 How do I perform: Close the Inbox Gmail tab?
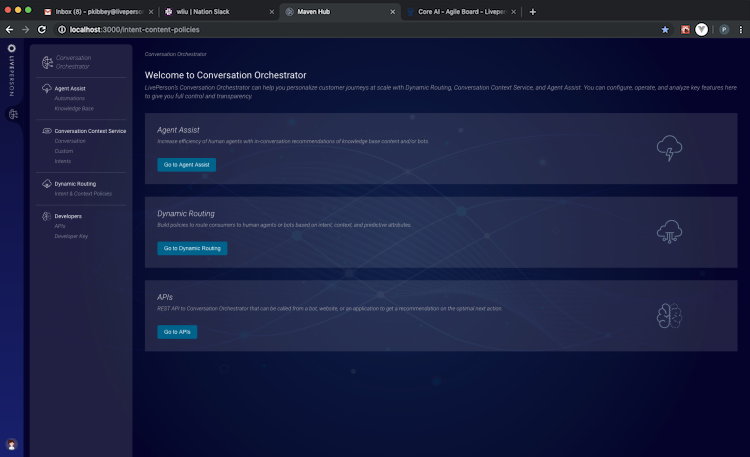pos(151,12)
